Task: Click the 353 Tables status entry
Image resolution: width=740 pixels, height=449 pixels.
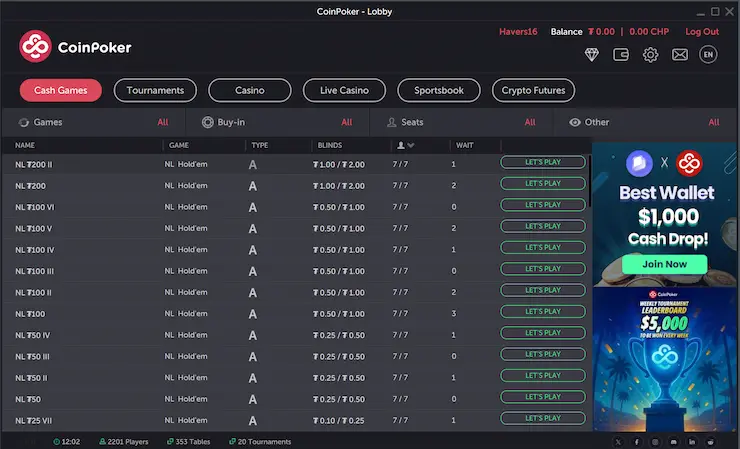Action: 189,442
